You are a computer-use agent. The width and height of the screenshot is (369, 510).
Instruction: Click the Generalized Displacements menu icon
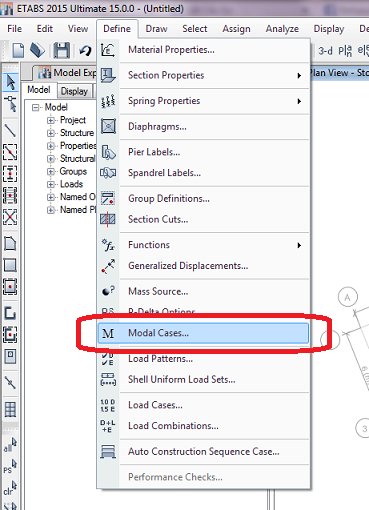pyautogui.click(x=108, y=266)
